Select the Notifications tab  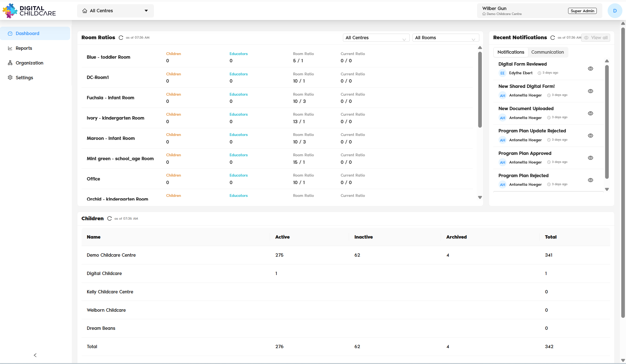coord(511,52)
